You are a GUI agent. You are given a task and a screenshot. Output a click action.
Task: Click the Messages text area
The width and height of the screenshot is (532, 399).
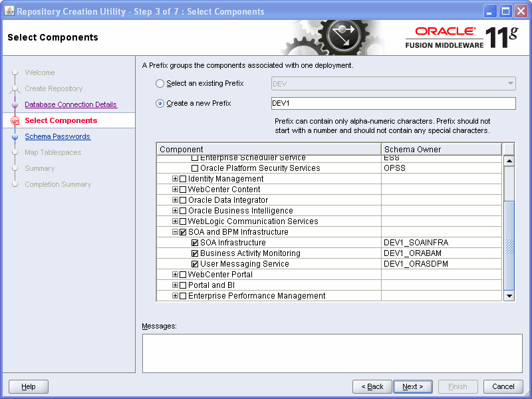click(332, 353)
